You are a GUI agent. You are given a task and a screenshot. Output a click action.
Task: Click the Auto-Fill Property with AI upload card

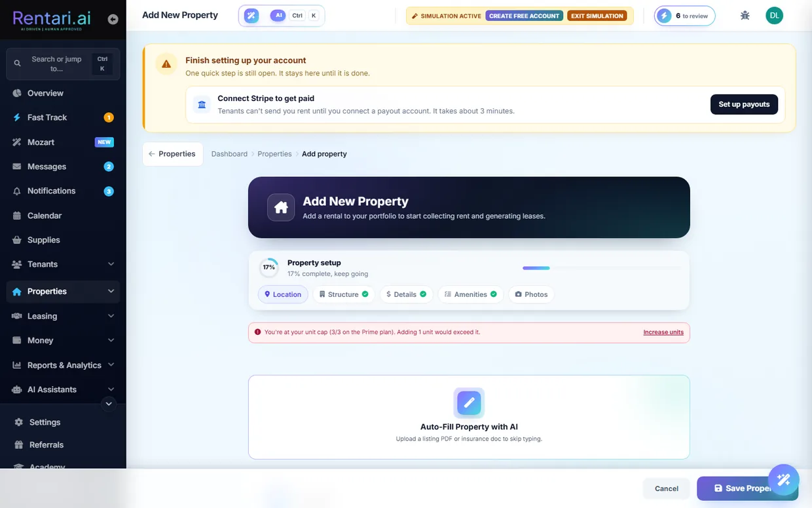pos(469,417)
